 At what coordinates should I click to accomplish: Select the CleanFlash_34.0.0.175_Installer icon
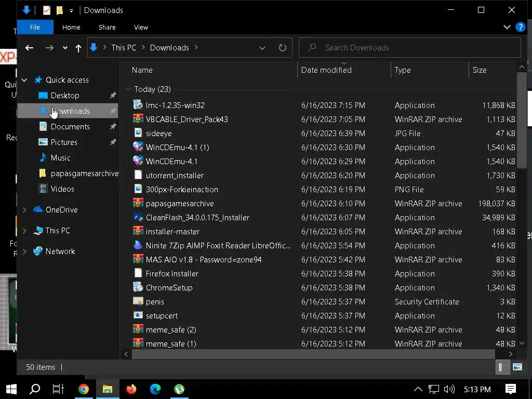(138, 217)
